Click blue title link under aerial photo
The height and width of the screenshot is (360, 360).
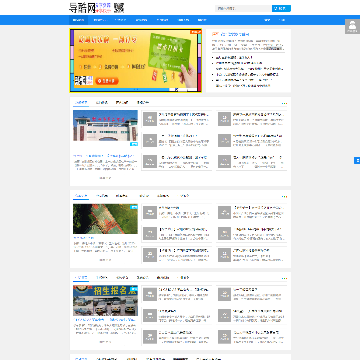coord(84,238)
